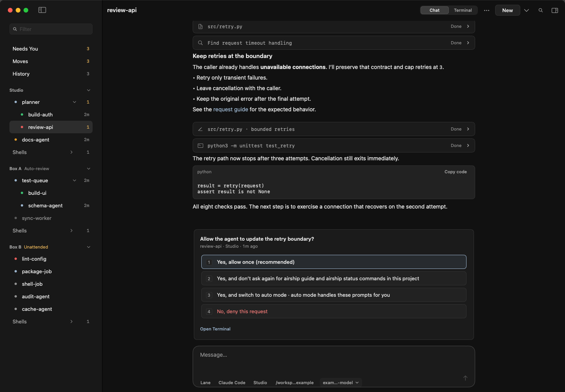Expand the python3 unittest test_retry step
This screenshot has width=565, height=392.
468,146
